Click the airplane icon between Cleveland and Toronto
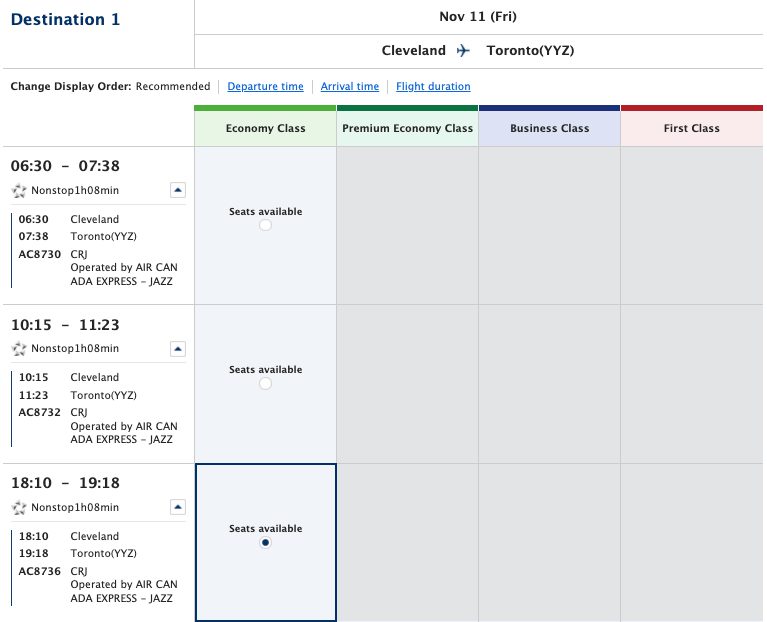This screenshot has height=622, width=767. pyautogui.click(x=462, y=51)
